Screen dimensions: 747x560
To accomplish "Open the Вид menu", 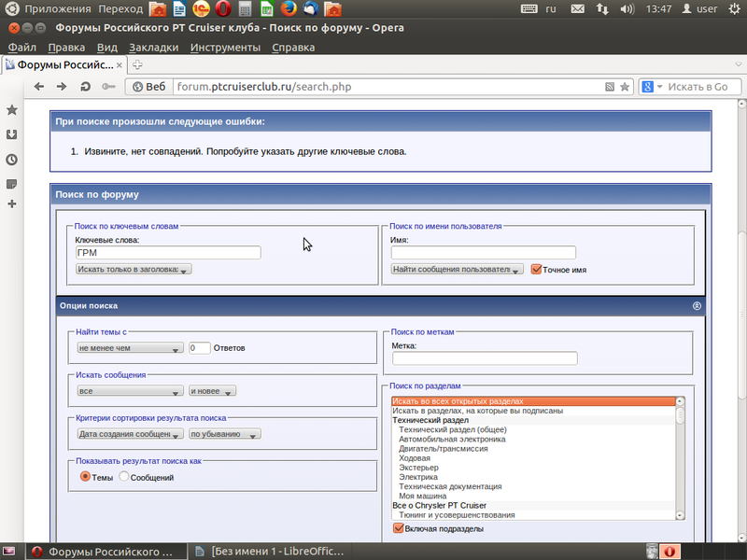I will pos(106,48).
